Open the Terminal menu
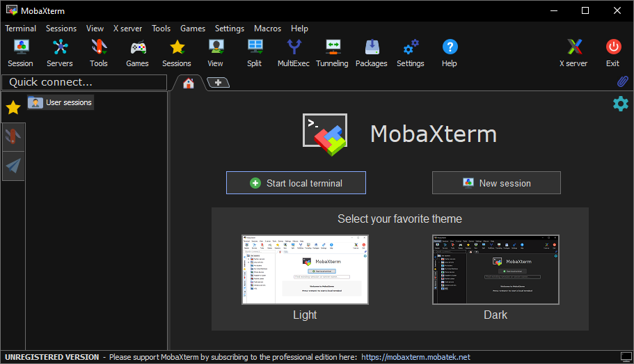The height and width of the screenshot is (364, 634). (x=21, y=29)
